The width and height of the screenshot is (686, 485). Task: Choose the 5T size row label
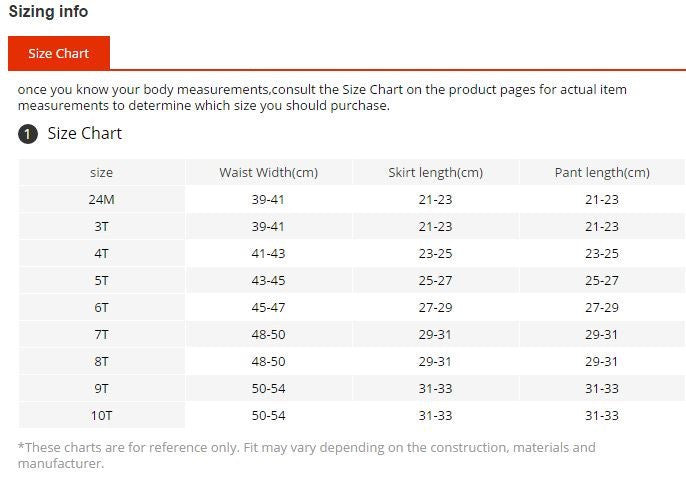click(x=101, y=280)
